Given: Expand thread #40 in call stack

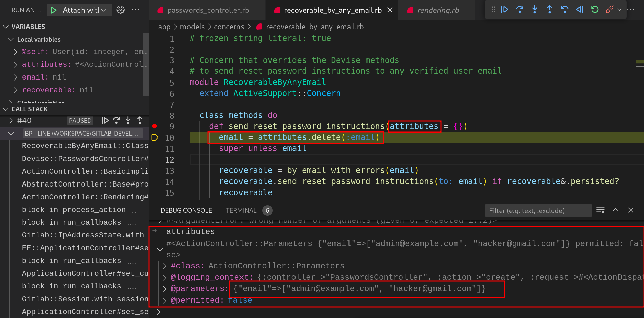Looking at the screenshot, I should [11, 120].
